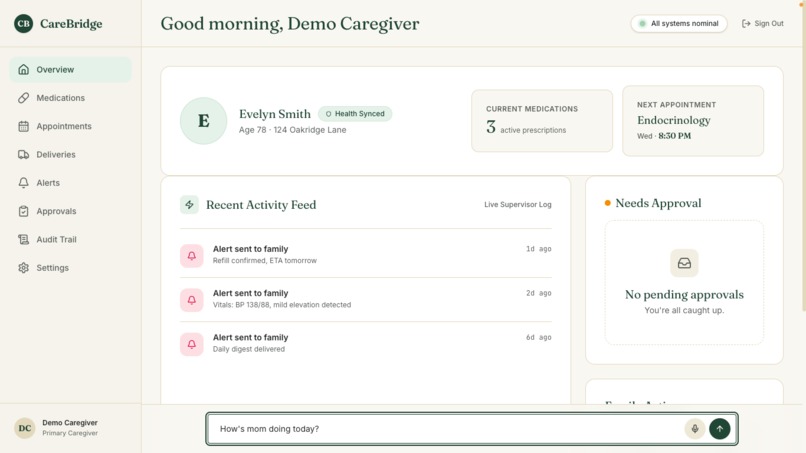Click the "1d ago" timestamp
Screen dimensions: 806x453
pyautogui.click(x=538, y=249)
